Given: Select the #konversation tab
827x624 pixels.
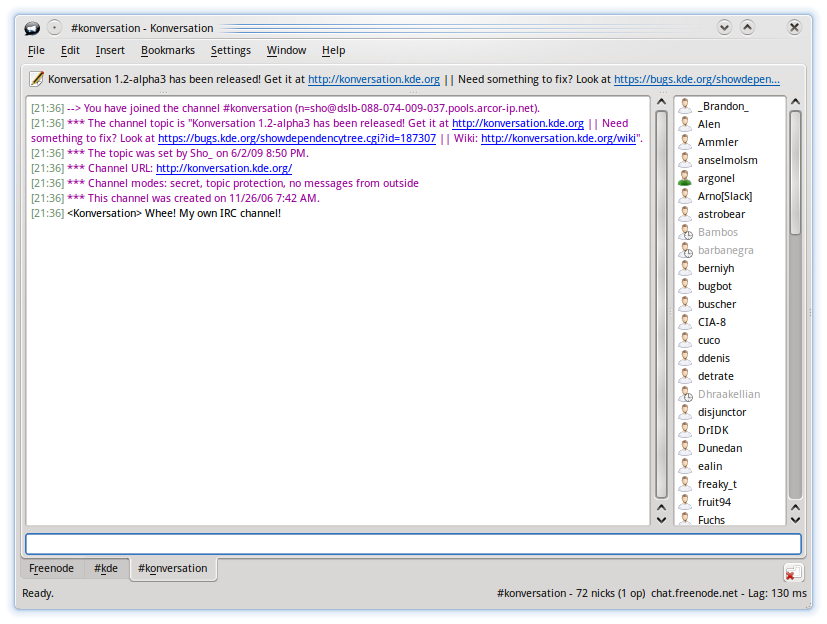Looking at the screenshot, I should 172,569.
